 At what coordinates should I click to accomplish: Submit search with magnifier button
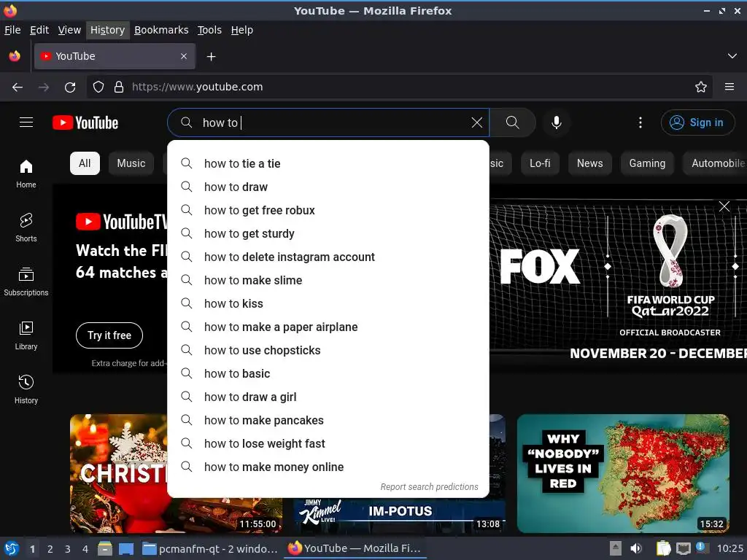(x=513, y=122)
